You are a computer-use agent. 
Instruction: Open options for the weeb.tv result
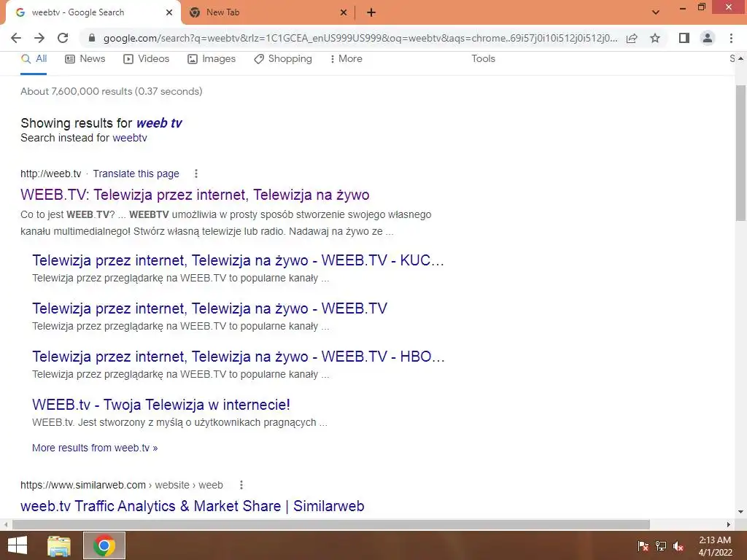(x=196, y=174)
